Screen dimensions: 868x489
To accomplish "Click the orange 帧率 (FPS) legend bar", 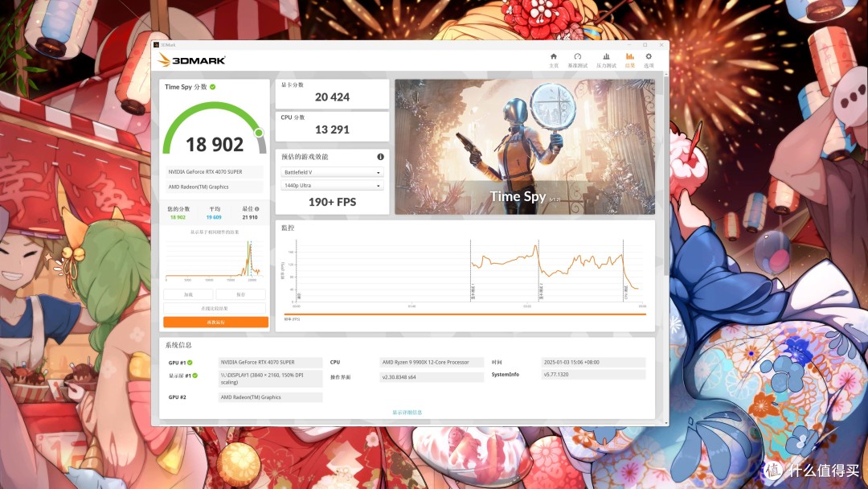I will point(465,314).
